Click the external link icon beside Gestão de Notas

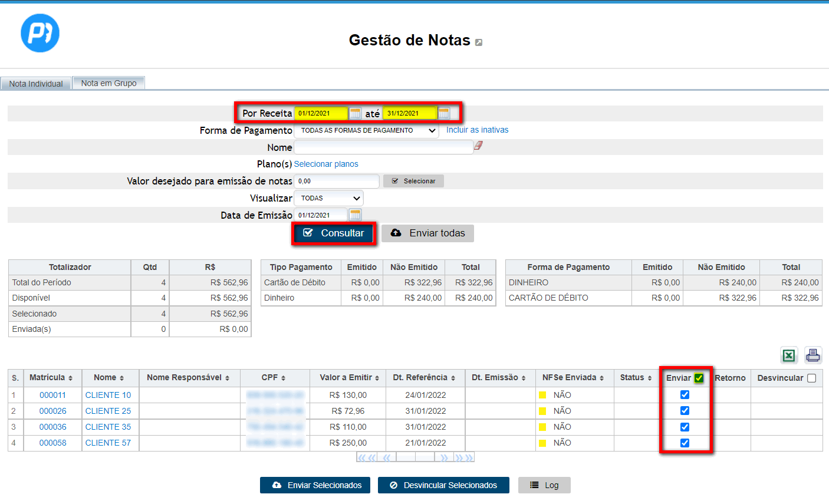[479, 42]
